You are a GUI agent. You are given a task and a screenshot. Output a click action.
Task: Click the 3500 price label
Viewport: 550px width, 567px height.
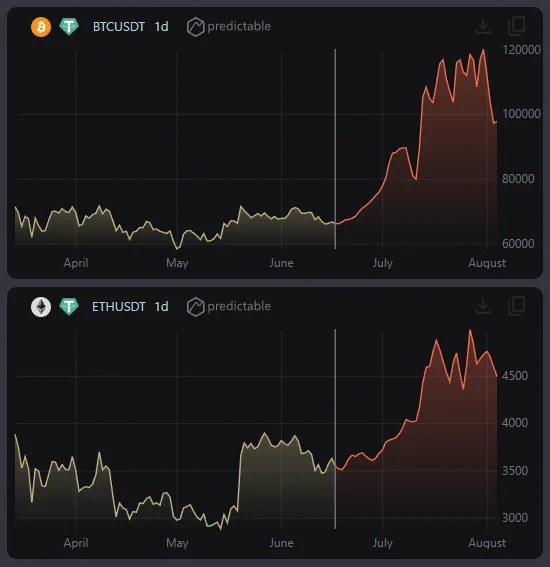[x=515, y=471]
